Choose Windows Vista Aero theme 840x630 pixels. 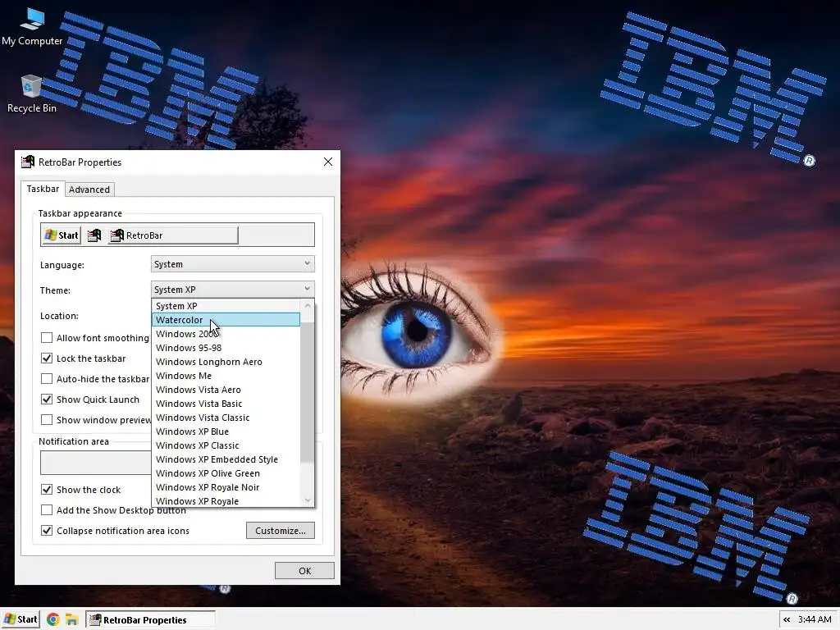226,390
